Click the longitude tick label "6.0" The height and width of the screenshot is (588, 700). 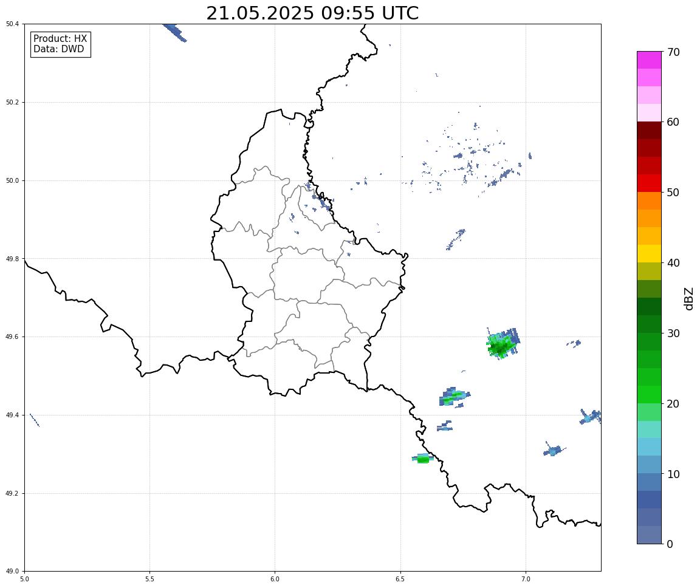(275, 579)
